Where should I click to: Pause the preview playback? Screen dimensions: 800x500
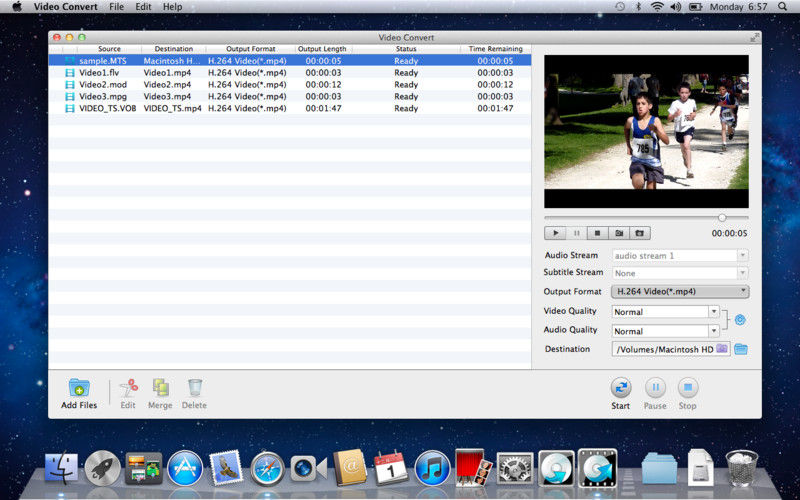[577, 233]
